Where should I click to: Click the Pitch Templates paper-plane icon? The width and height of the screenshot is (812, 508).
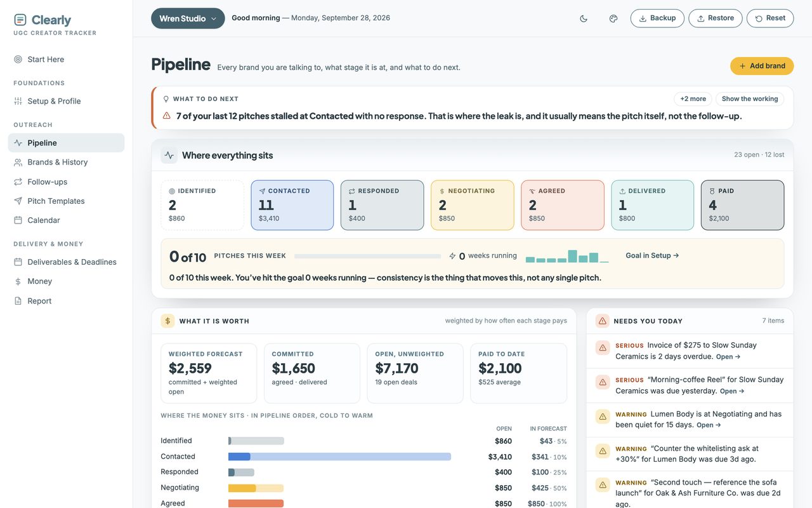coord(18,201)
